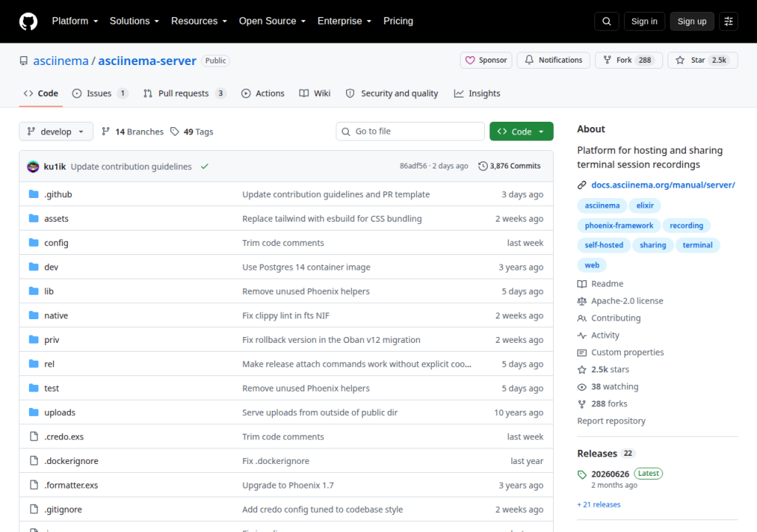
Task: Expand the Resources menu
Action: (x=199, y=21)
